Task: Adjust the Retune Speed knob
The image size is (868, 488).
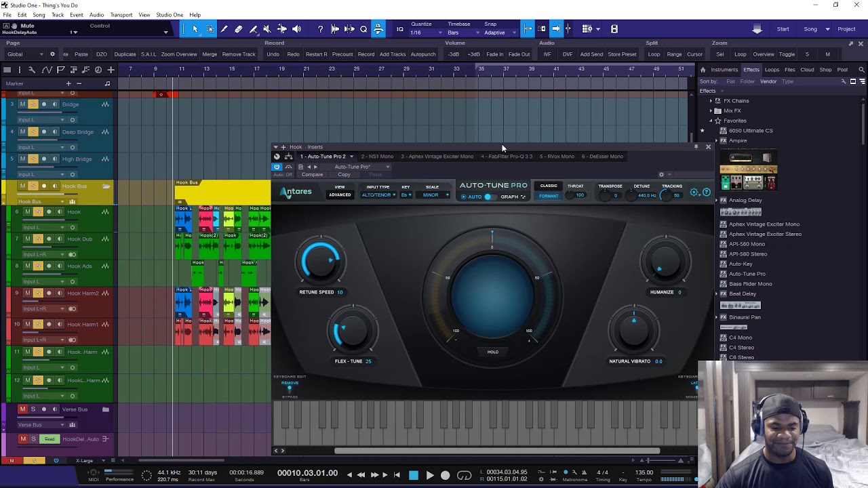Action: (321, 261)
